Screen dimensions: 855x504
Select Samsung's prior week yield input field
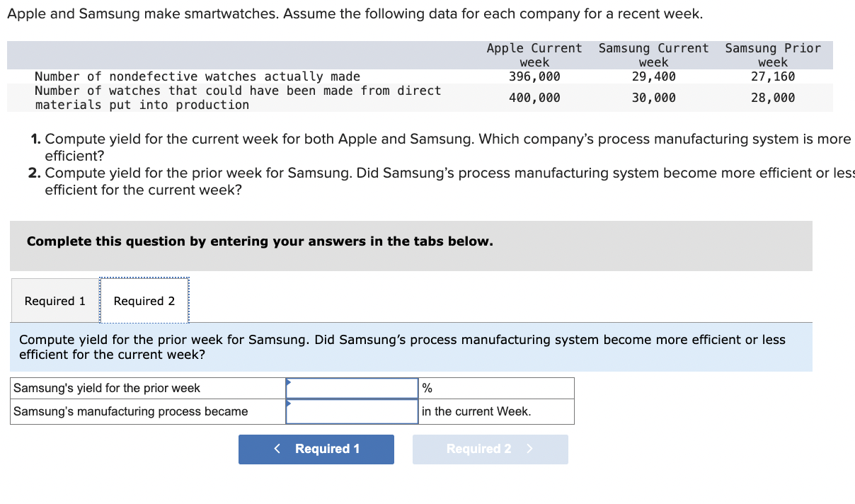click(x=352, y=388)
